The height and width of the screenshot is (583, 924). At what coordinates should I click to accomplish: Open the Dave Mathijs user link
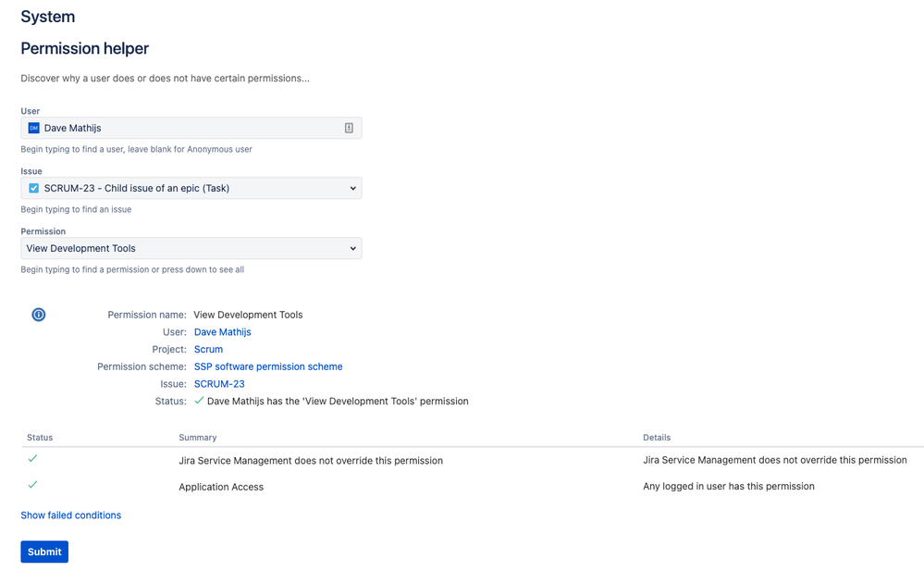222,331
